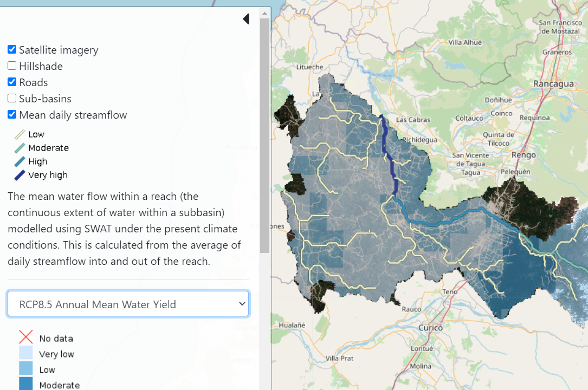The image size is (588, 390).
Task: Open the RCP8.5 Annual Mean Water Yield dropdown
Action: tap(128, 304)
